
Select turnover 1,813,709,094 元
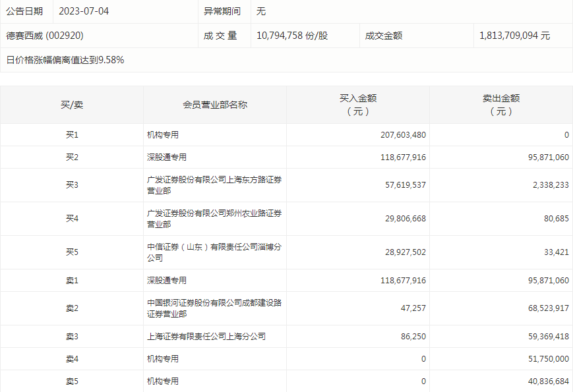tap(514, 36)
